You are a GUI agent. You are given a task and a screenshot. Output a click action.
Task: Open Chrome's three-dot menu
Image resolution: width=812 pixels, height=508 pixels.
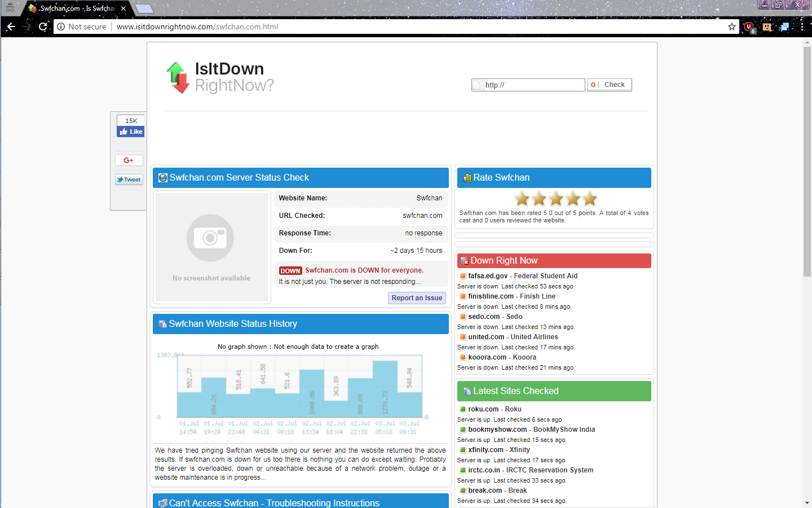point(802,27)
